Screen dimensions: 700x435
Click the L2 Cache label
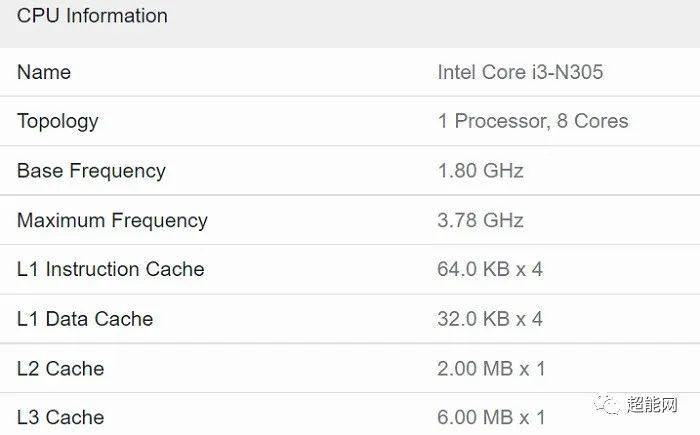(x=60, y=369)
